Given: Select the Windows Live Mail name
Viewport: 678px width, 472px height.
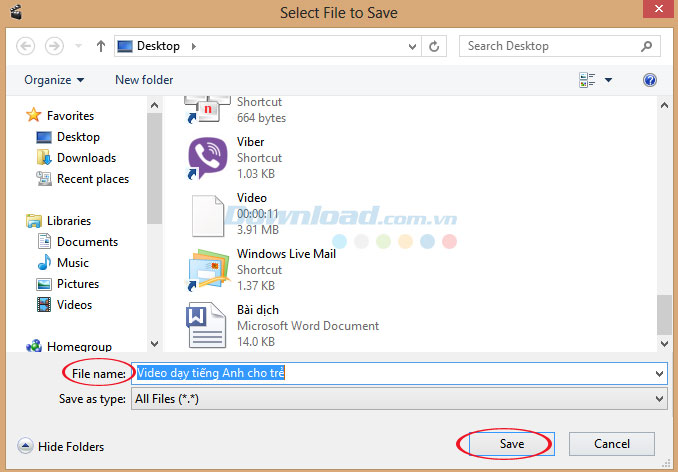Looking at the screenshot, I should [x=286, y=254].
